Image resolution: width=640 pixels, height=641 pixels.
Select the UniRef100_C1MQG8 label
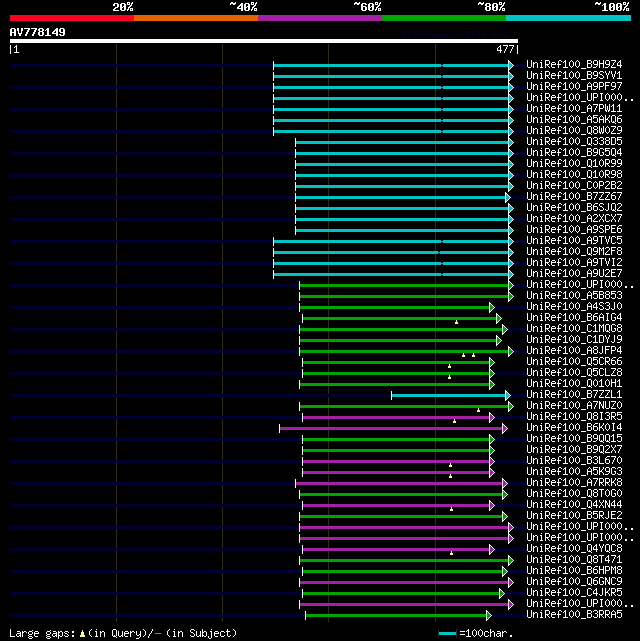pos(574,329)
